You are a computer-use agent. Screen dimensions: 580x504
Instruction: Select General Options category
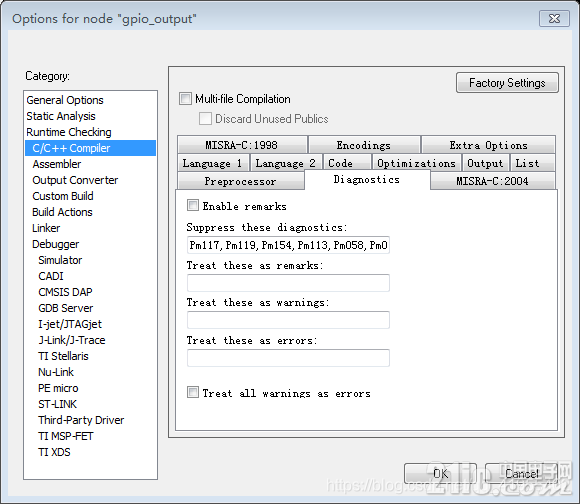[x=65, y=100]
